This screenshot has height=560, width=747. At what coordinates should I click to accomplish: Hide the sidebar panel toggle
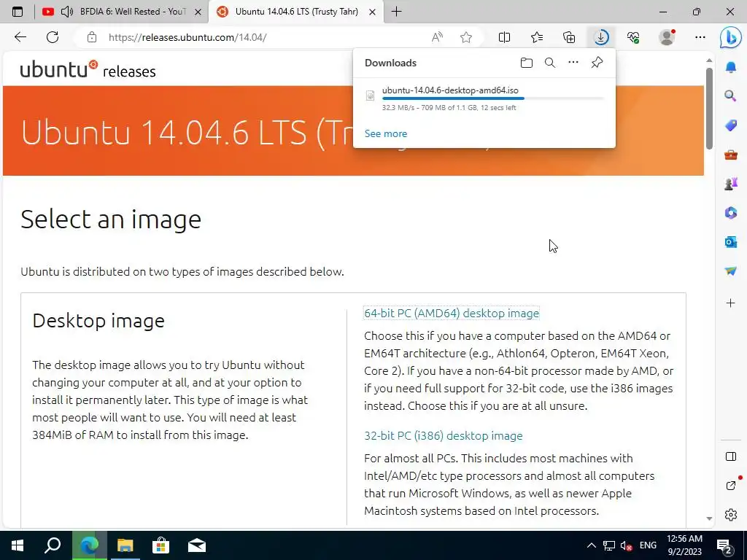click(730, 456)
